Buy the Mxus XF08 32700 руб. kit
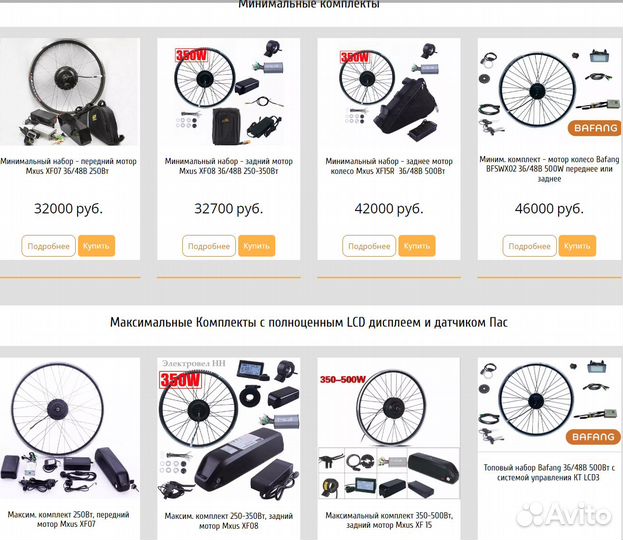This screenshot has width=623, height=540. coord(257,246)
